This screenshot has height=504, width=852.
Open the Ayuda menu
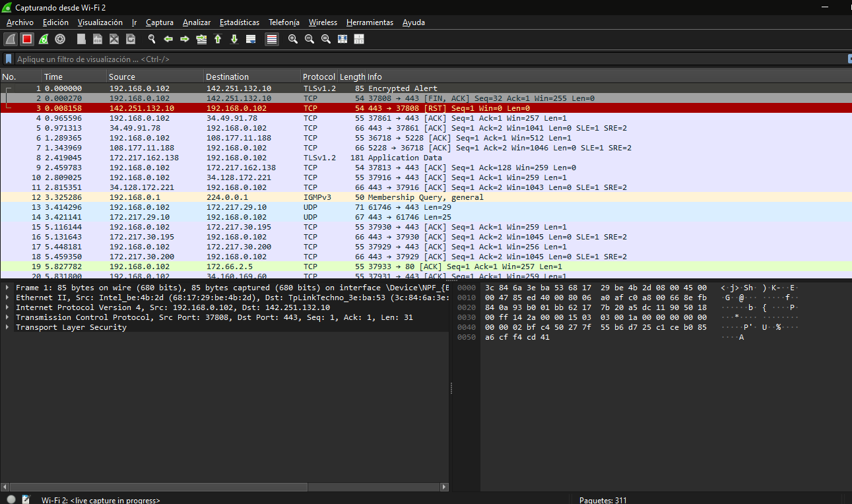414,22
